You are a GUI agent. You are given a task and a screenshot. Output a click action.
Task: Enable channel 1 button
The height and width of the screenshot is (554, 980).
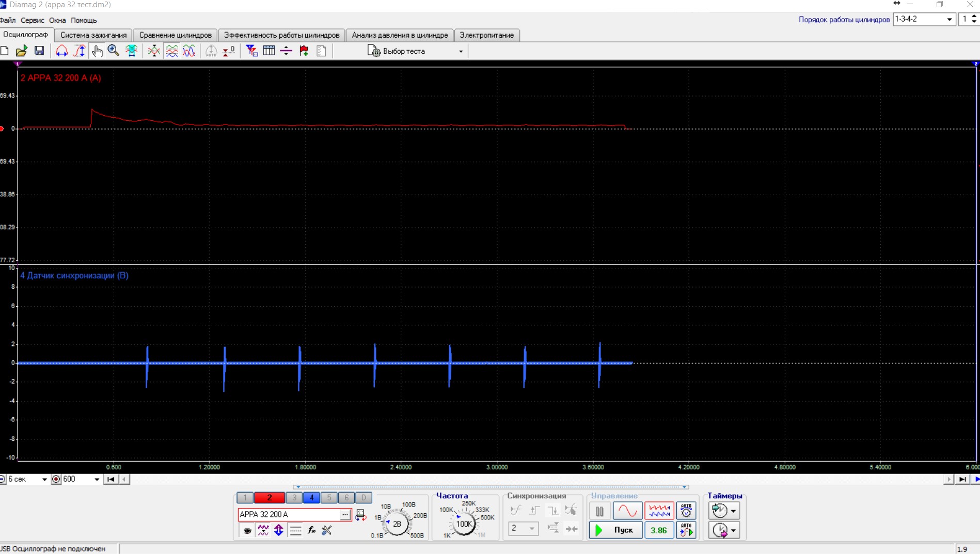pyautogui.click(x=245, y=498)
